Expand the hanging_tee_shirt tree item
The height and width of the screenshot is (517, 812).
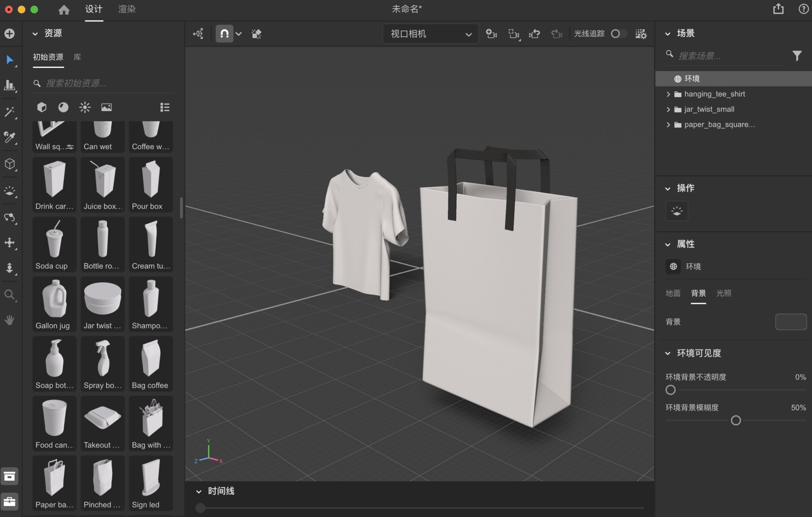pyautogui.click(x=667, y=94)
